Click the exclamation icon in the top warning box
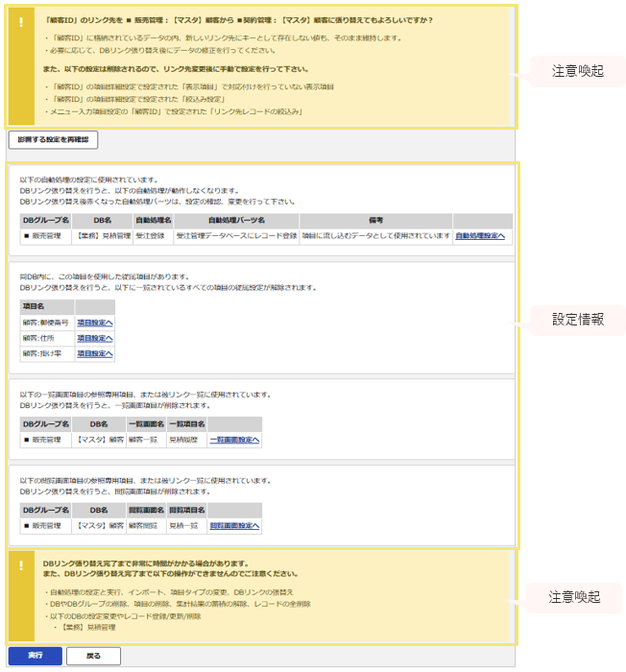 tap(21, 22)
